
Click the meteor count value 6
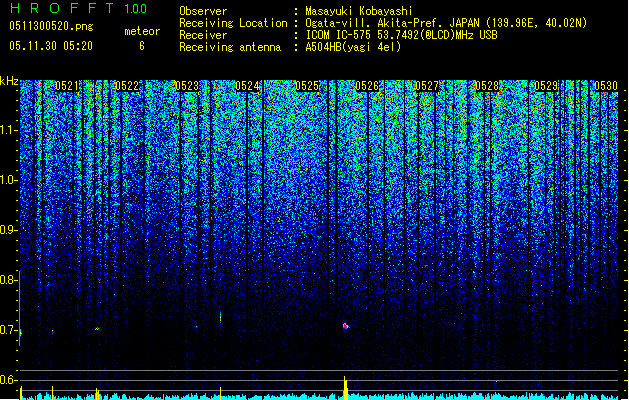[x=142, y=46]
